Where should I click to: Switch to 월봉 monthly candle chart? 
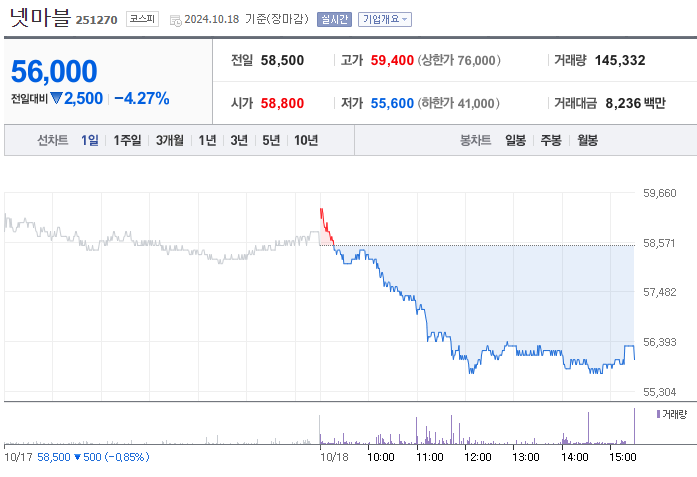coord(588,140)
